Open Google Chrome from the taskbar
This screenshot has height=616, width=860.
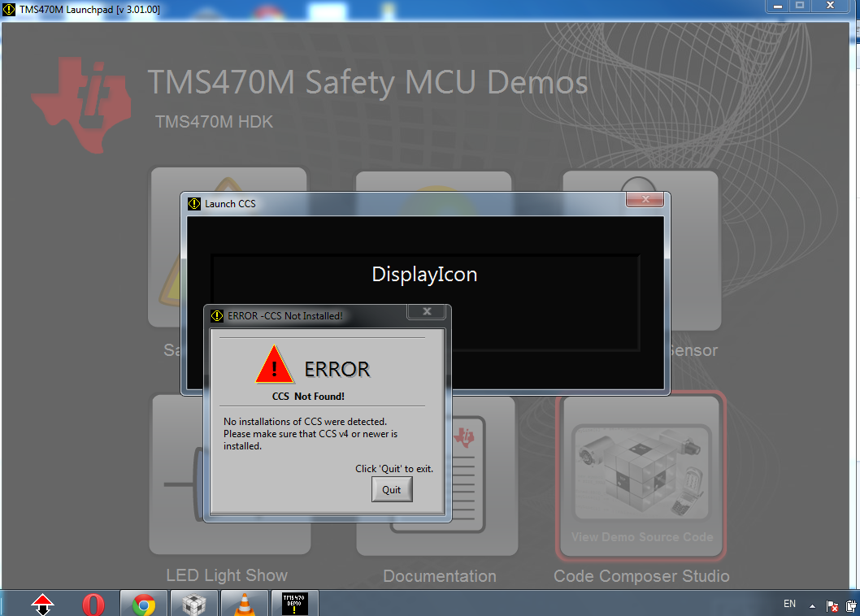click(x=144, y=603)
